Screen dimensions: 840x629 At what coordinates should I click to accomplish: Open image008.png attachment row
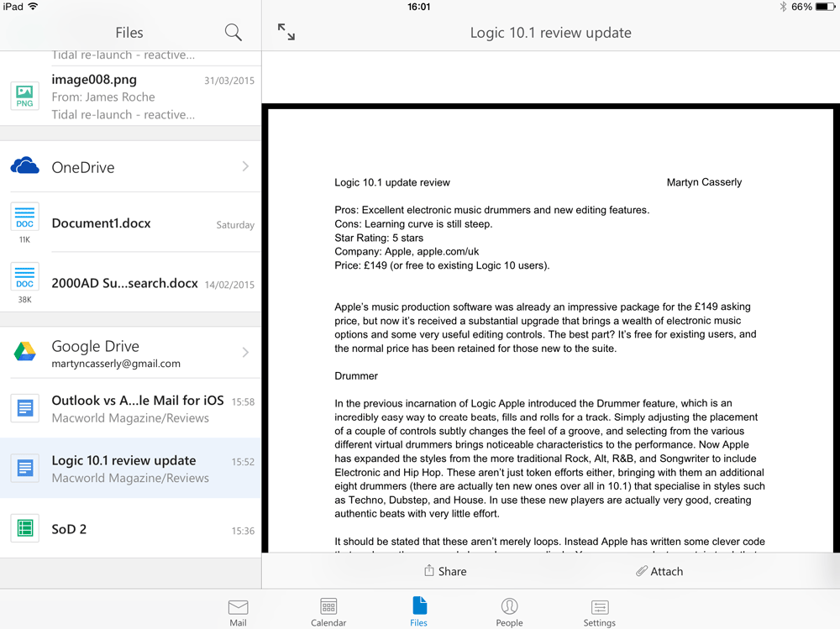130,96
